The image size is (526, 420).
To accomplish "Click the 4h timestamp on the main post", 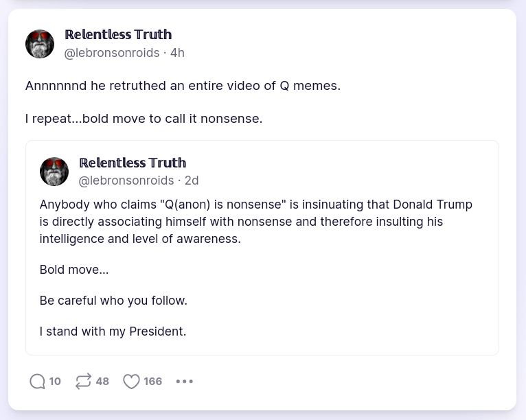I will click(x=177, y=53).
